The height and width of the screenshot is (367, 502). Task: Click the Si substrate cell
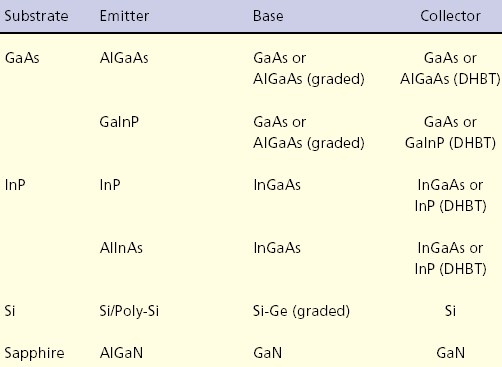point(10,311)
